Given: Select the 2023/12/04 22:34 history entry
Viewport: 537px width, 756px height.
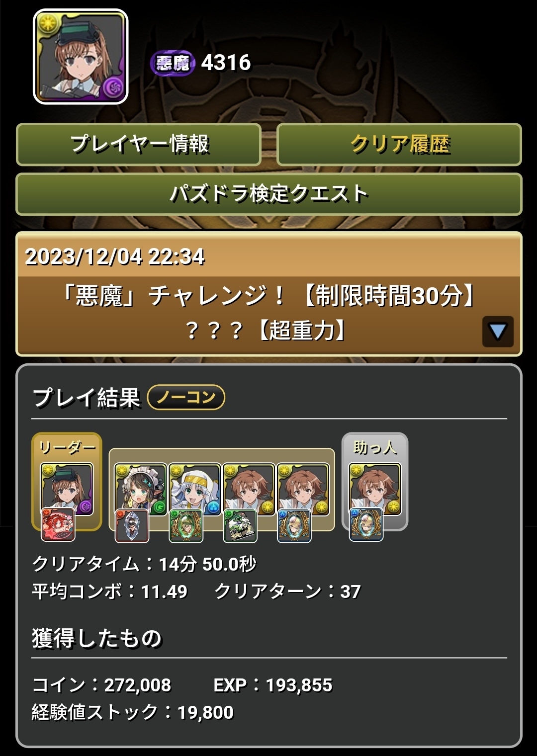Looking at the screenshot, I should point(268,294).
